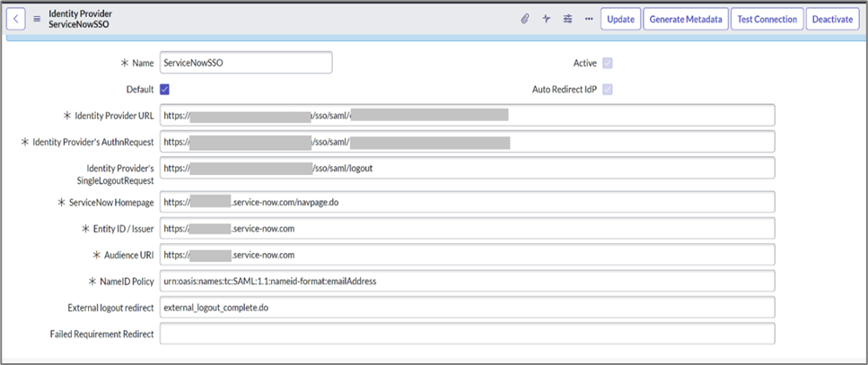This screenshot has width=868, height=365.
Task: Click the empty Failed Requirement Redirect field
Action: click(x=466, y=334)
